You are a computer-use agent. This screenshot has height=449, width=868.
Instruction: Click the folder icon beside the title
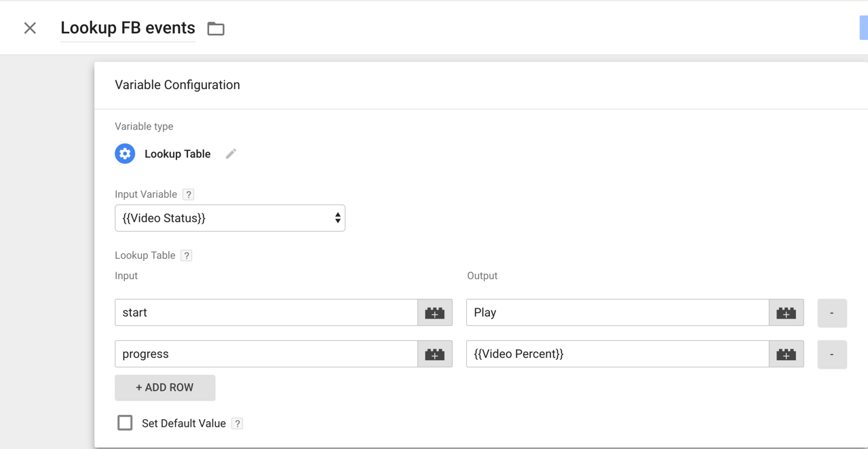tap(216, 29)
